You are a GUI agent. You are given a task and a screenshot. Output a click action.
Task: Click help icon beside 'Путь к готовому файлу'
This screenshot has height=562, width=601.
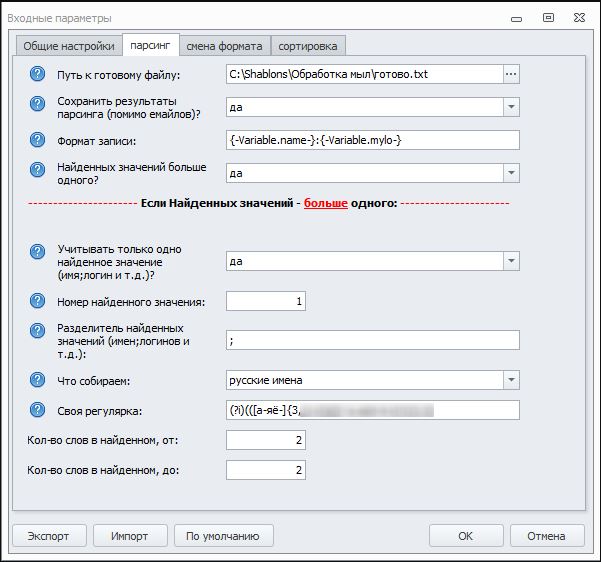click(x=38, y=74)
